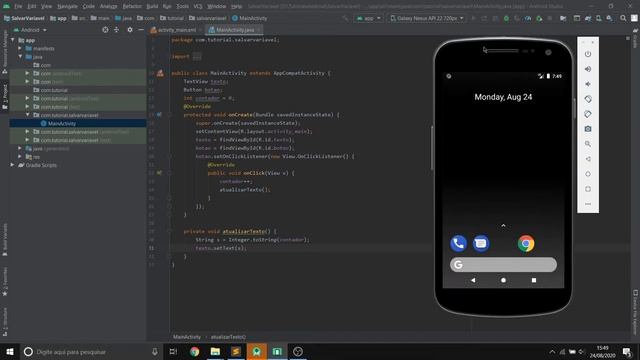Run the app with green play button
This screenshot has width=640, height=360.
(x=473, y=18)
